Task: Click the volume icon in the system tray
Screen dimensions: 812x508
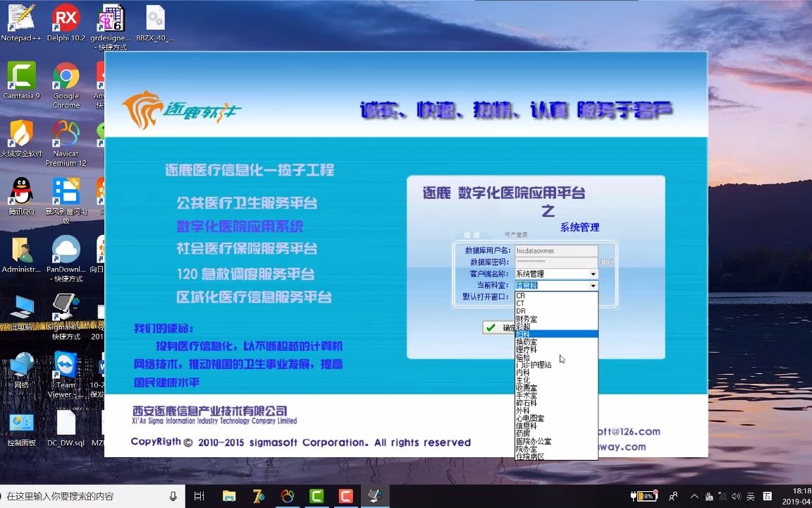Action: point(736,496)
